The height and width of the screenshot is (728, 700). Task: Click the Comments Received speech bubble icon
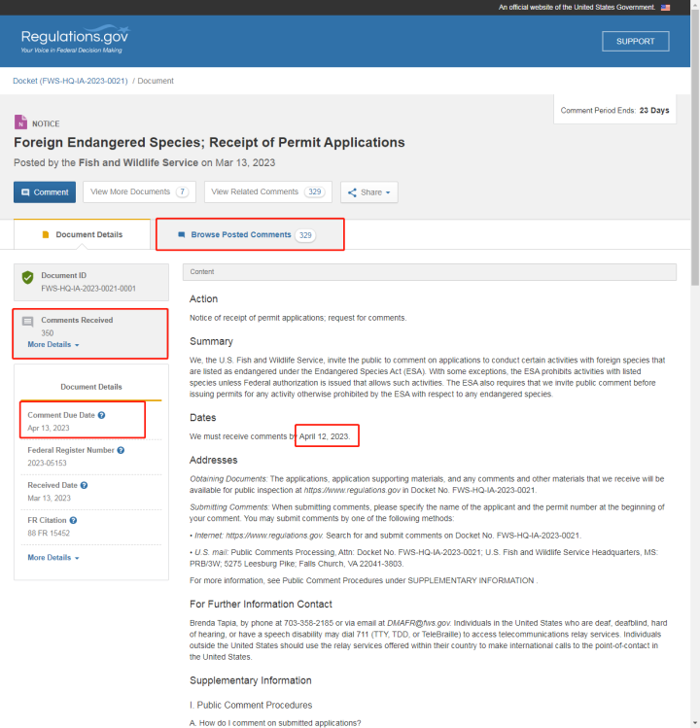tap(28, 321)
